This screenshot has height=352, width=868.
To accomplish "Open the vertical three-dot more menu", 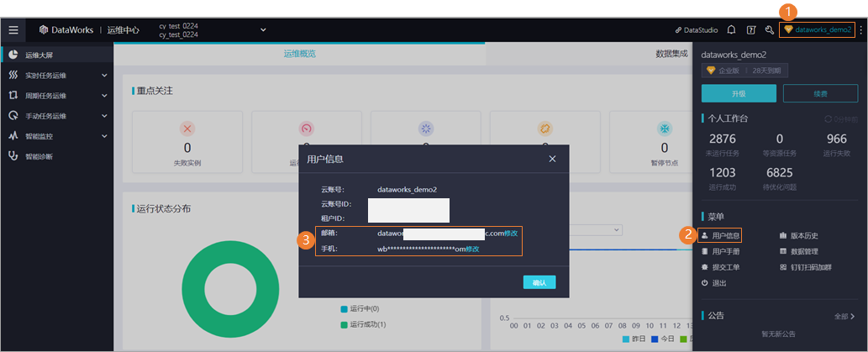I will click(x=860, y=30).
